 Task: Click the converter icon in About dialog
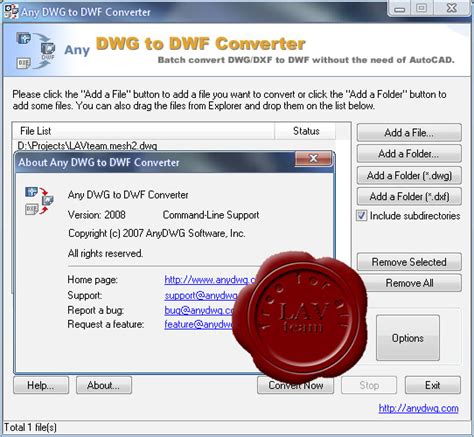point(39,201)
